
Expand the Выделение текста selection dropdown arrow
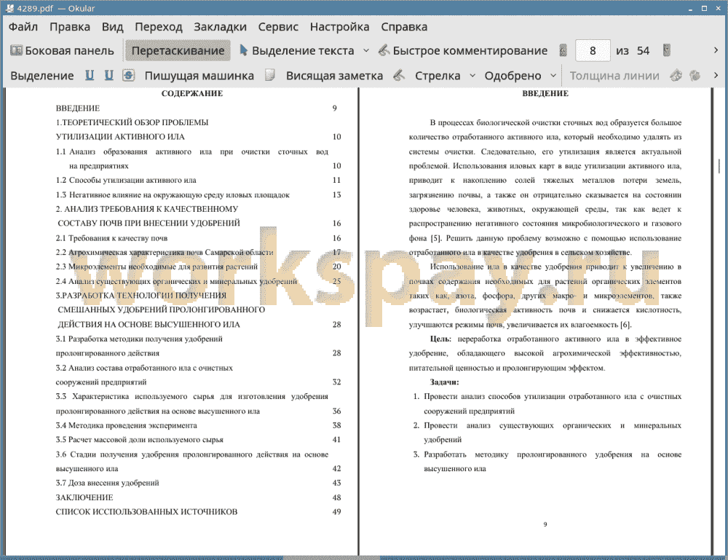pyautogui.click(x=366, y=51)
